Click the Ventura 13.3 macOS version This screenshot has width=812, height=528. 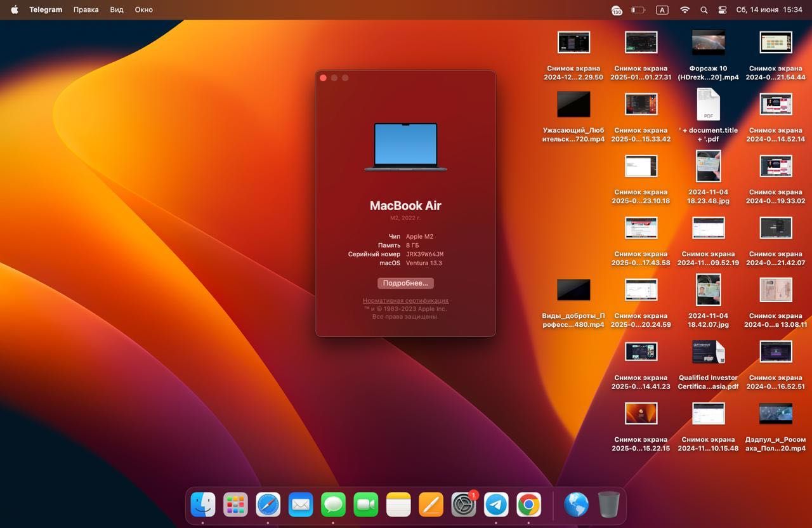(424, 263)
